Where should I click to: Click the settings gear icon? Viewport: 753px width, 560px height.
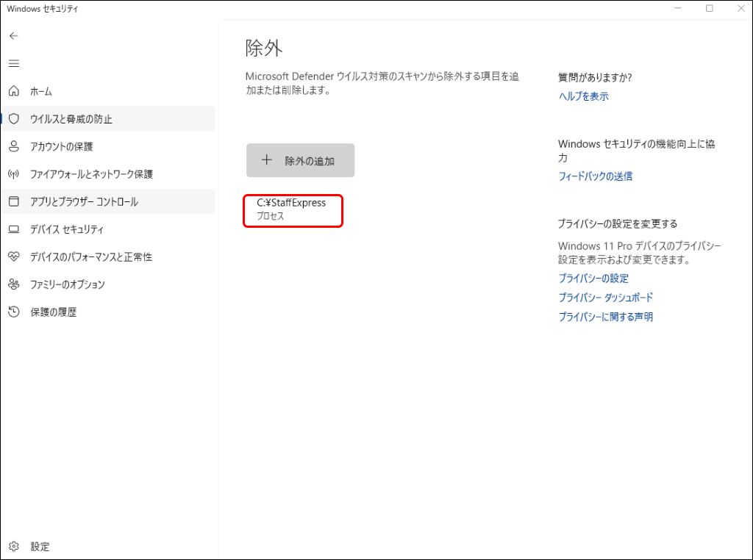14,546
